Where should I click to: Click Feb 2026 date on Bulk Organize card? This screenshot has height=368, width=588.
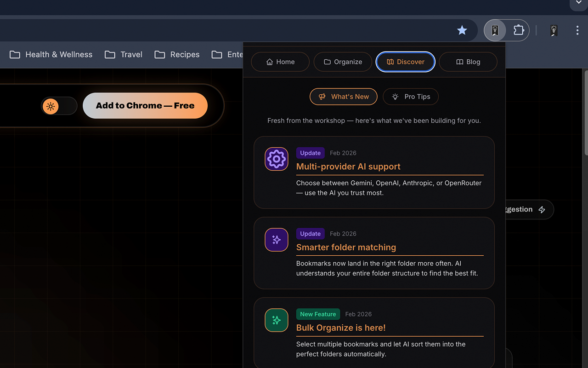click(358, 314)
